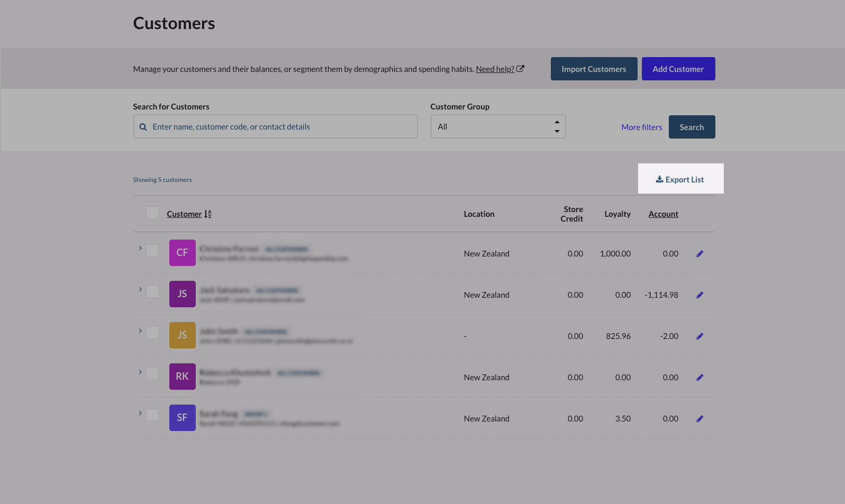Image resolution: width=845 pixels, height=504 pixels.
Task: Expand the RK customer row
Action: pos(140,372)
